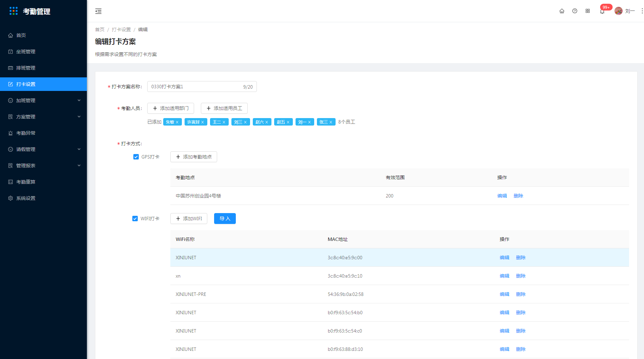The width and height of the screenshot is (644, 359).
Task: Remove employee 王二 tag
Action: [224, 122]
